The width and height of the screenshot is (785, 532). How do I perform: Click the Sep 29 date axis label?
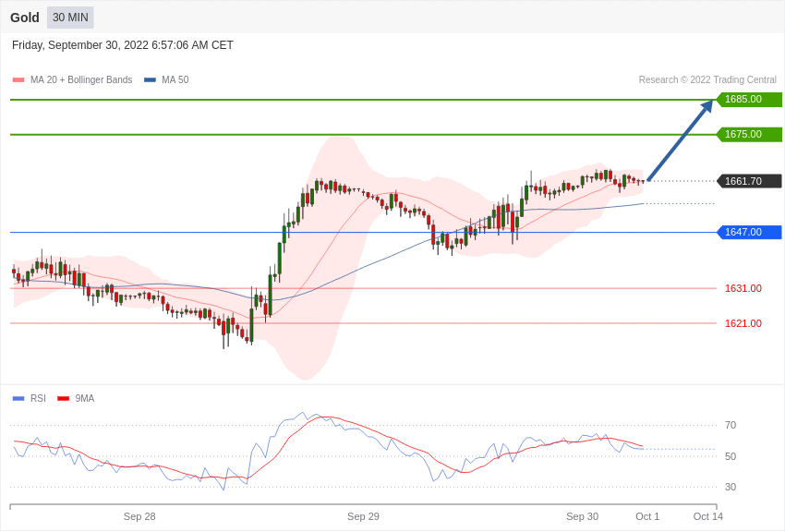pos(364,516)
